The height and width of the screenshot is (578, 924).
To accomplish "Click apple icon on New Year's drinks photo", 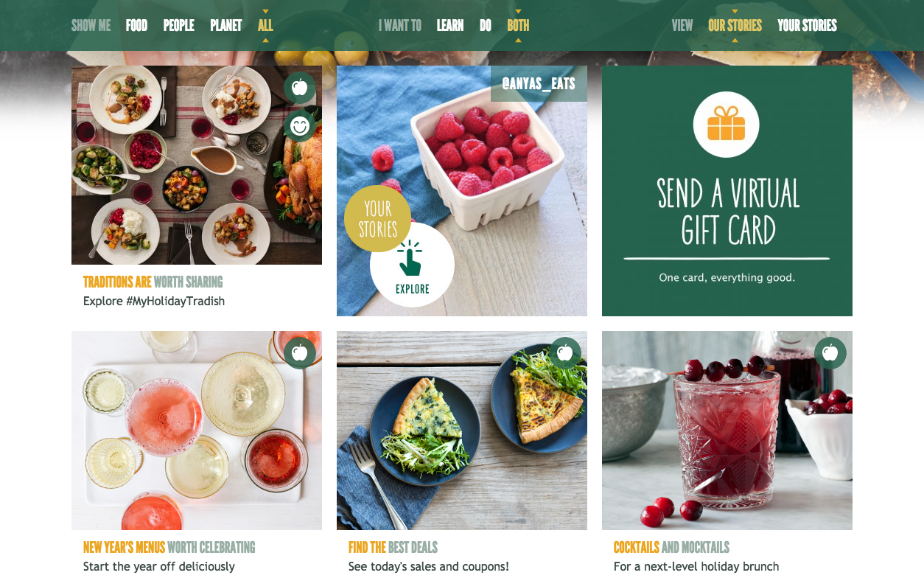I will 300,353.
